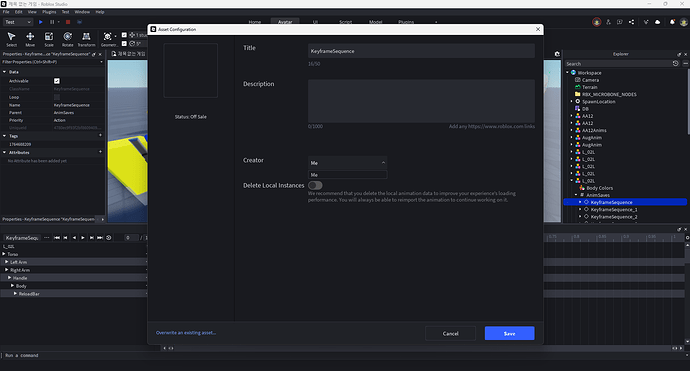Jump to animation end in editor
The image size is (690, 371).
[100, 238]
